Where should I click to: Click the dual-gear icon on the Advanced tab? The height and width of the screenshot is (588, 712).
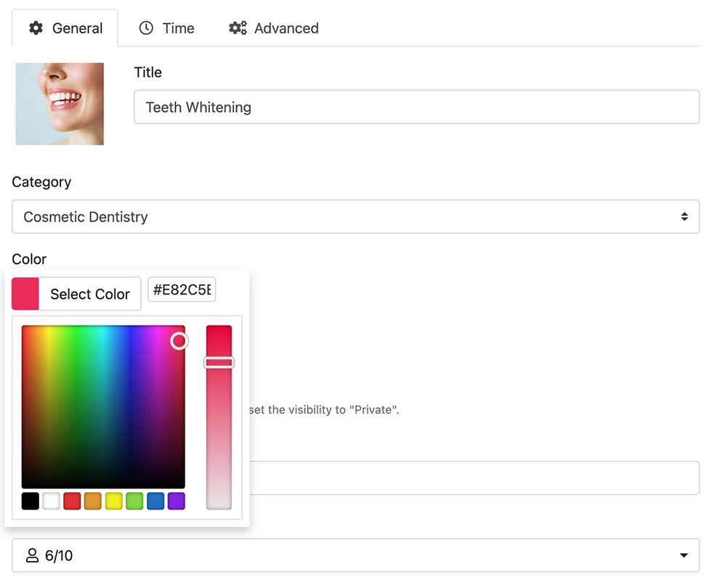[x=237, y=28]
